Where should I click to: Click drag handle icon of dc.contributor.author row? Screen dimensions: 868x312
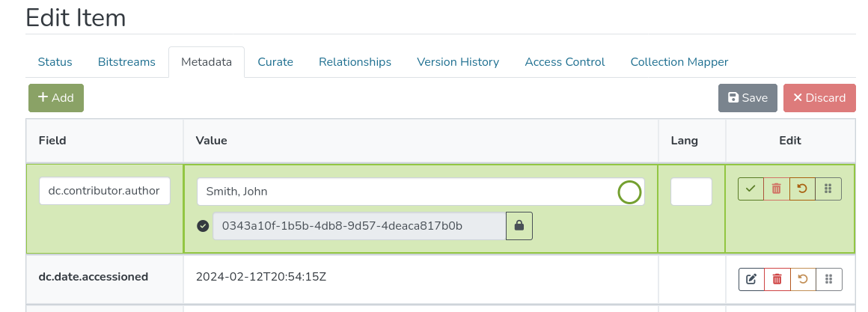click(828, 189)
